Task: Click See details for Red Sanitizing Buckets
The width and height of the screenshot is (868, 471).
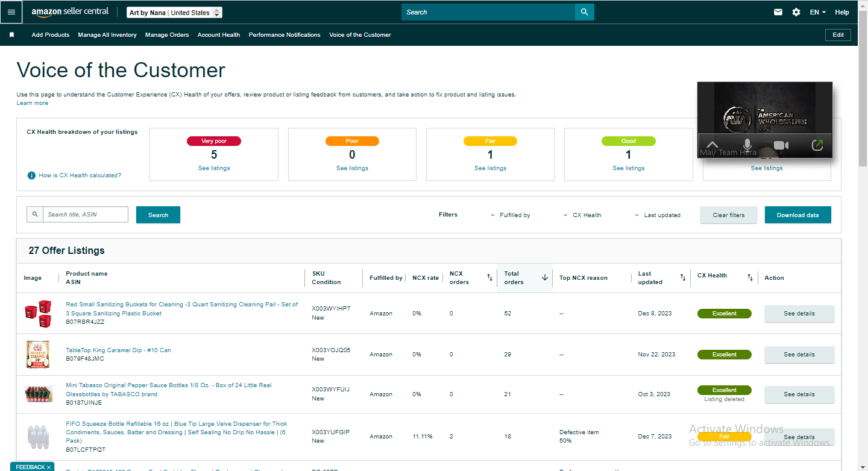Action: coord(799,314)
